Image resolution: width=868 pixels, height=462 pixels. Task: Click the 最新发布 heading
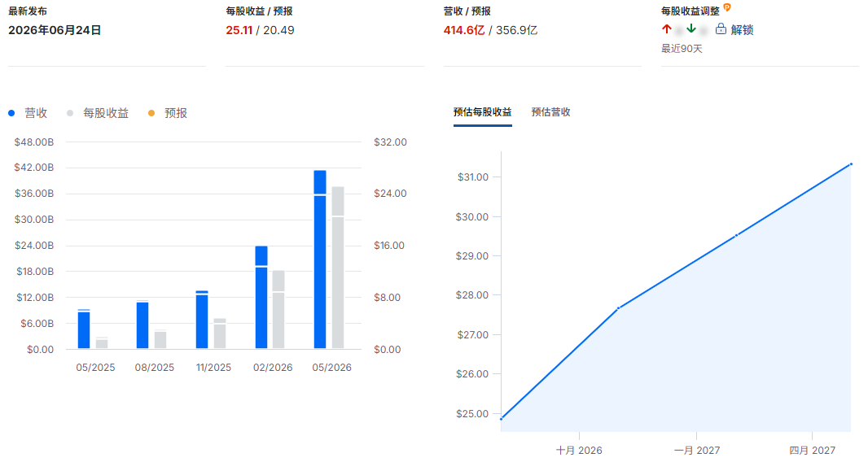pos(28,11)
